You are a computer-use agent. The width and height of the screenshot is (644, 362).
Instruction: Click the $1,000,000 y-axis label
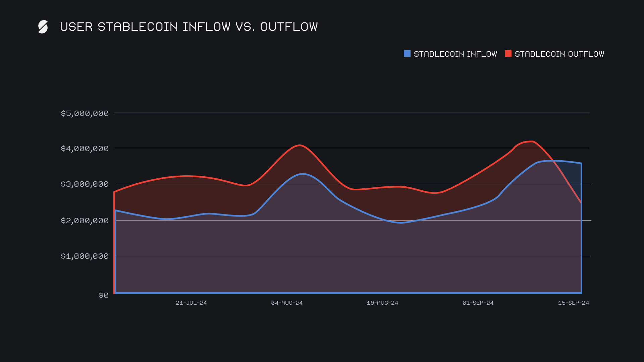85,256
